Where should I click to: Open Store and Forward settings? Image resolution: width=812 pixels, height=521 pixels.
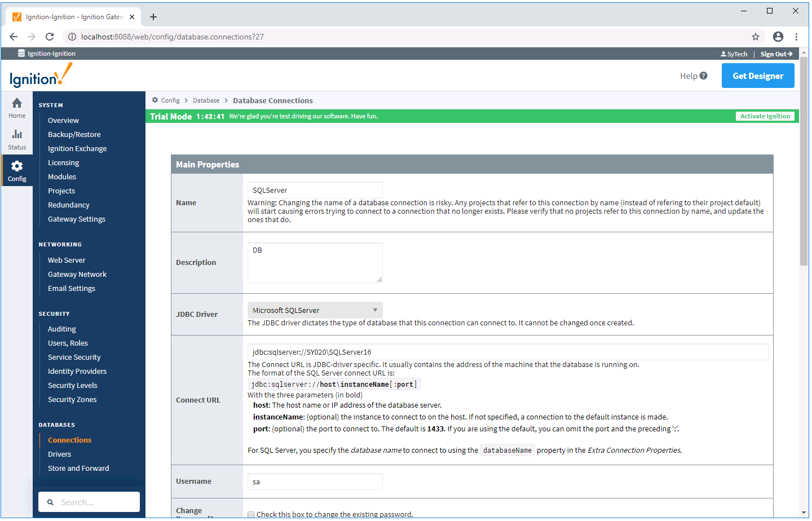[x=78, y=469]
